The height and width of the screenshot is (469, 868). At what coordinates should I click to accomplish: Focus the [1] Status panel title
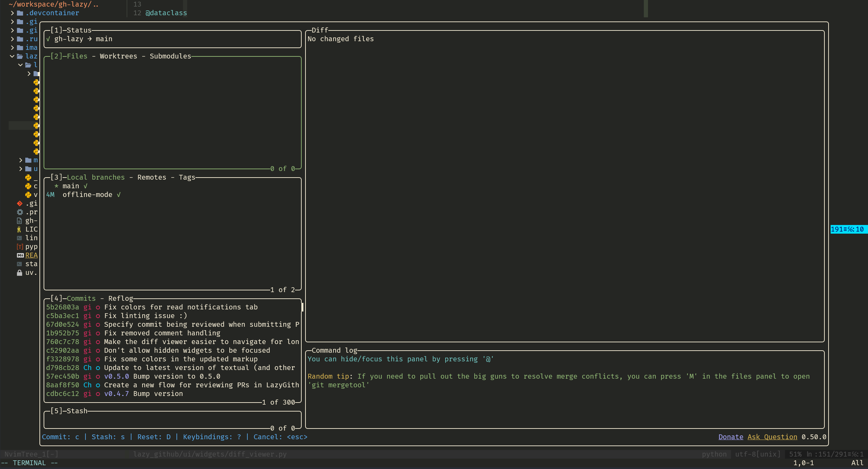(x=71, y=30)
